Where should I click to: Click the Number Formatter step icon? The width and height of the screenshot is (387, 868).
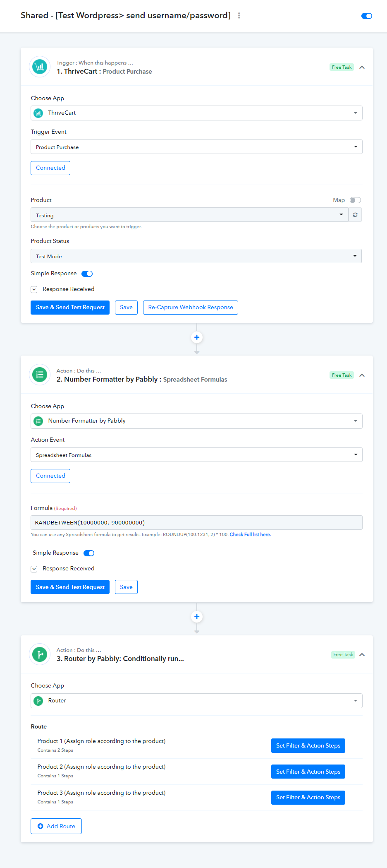40,375
